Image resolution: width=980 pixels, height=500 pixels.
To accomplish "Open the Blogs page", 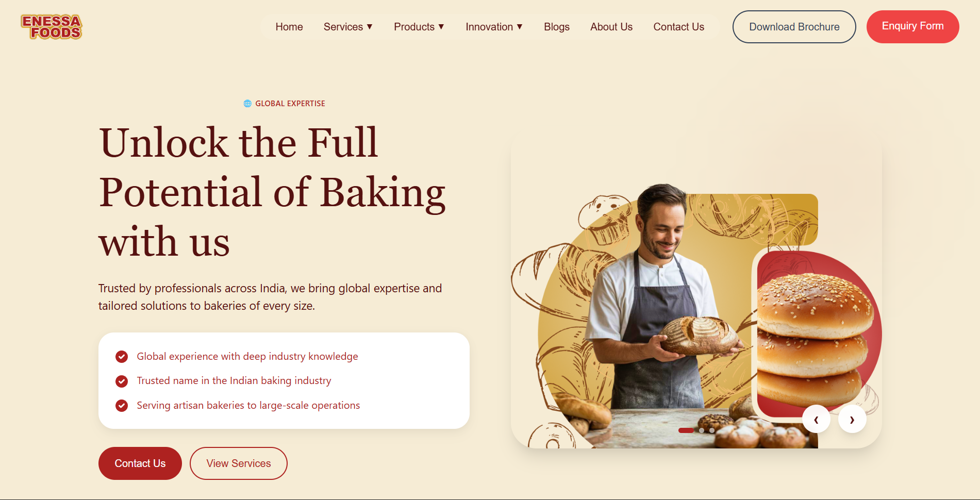I will click(557, 27).
